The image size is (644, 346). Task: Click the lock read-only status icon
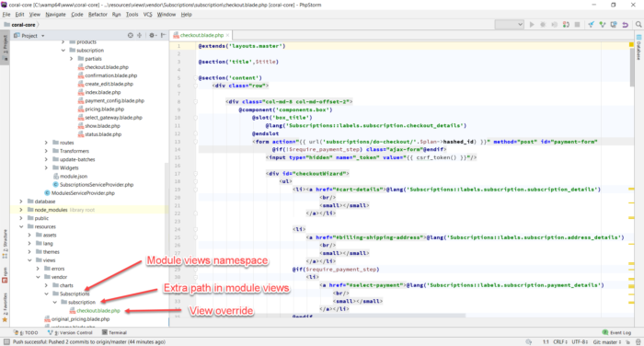pos(627,342)
